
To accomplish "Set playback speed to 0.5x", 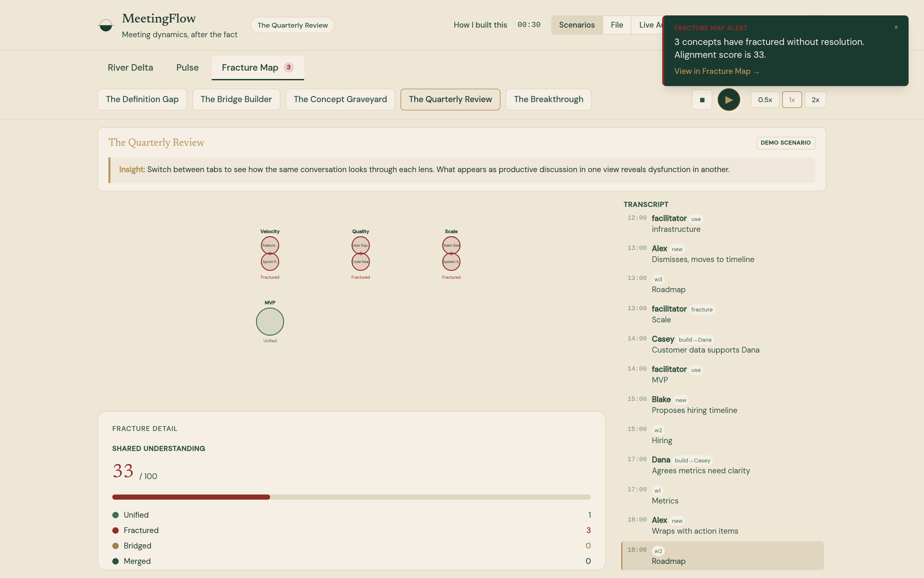I will point(765,100).
